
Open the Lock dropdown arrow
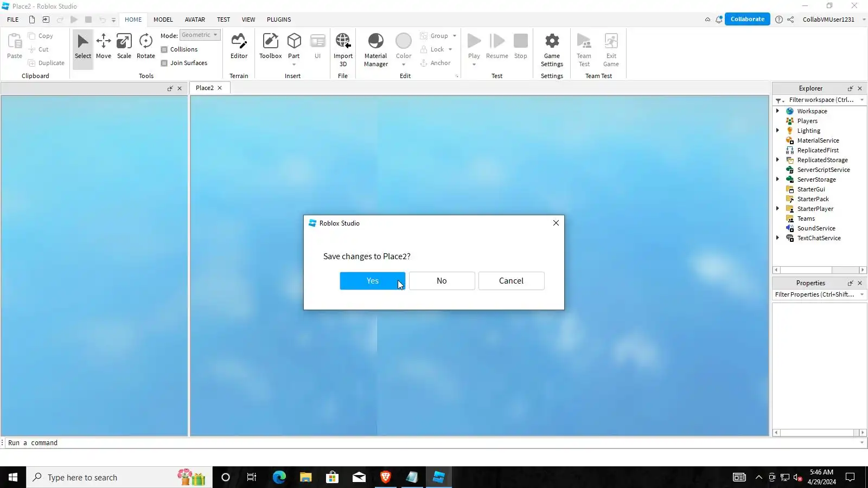[x=450, y=49]
